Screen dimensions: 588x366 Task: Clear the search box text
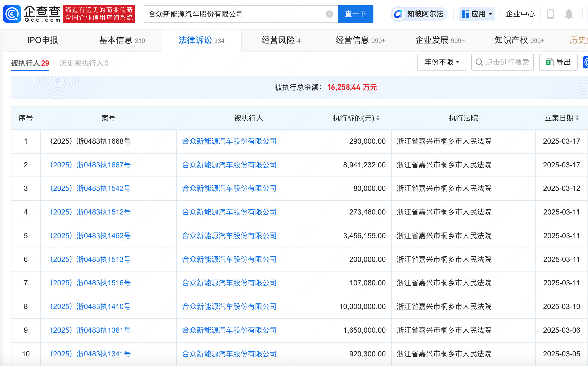pyautogui.click(x=329, y=14)
